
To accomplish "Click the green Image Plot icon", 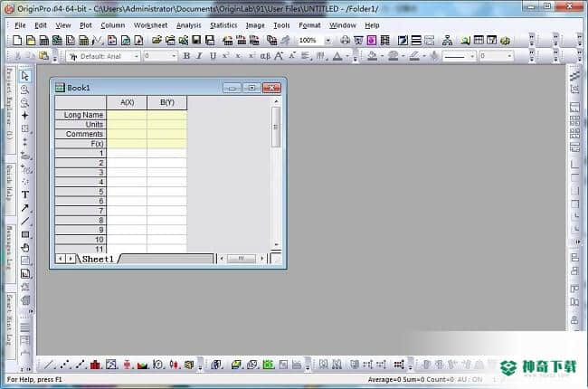I will (268, 365).
